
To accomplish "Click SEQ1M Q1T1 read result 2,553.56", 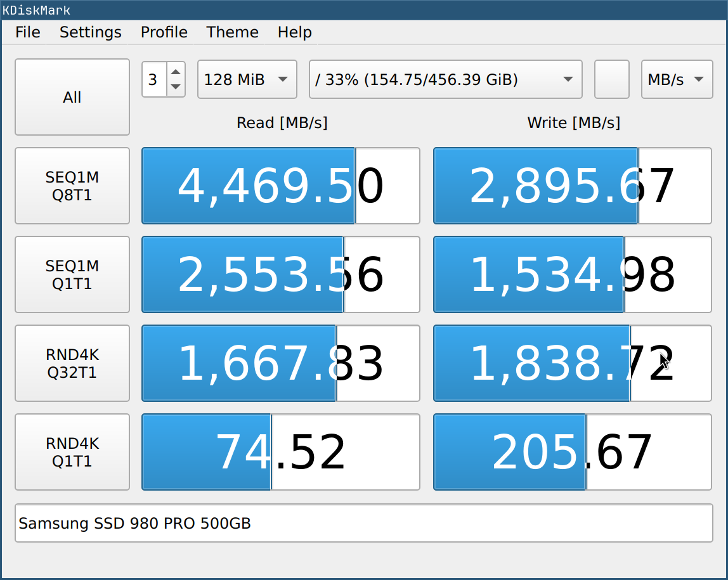I will pyautogui.click(x=281, y=274).
